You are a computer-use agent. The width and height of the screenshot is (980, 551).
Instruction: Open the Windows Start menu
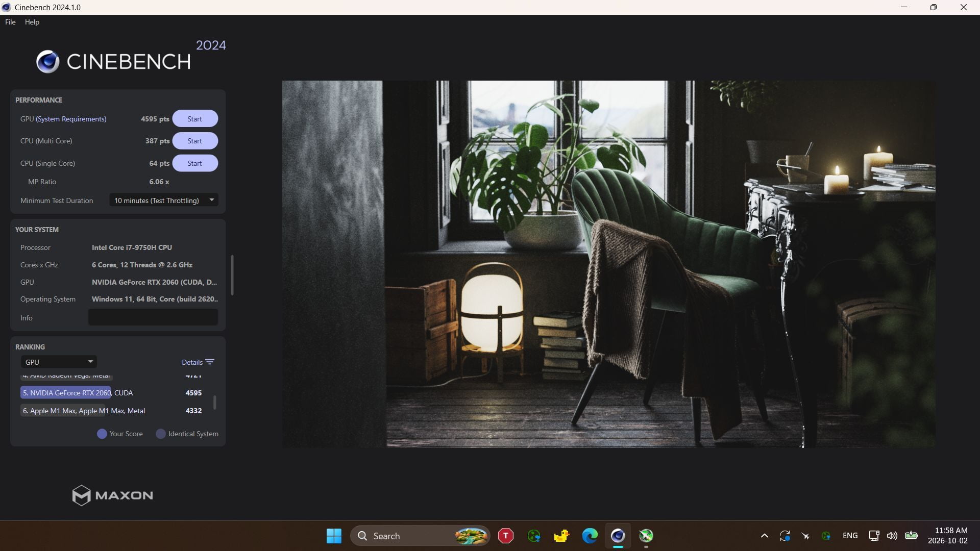[334, 536]
